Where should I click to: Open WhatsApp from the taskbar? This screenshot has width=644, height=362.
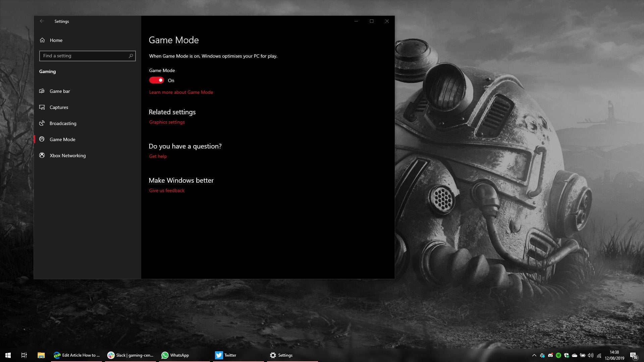pyautogui.click(x=175, y=355)
